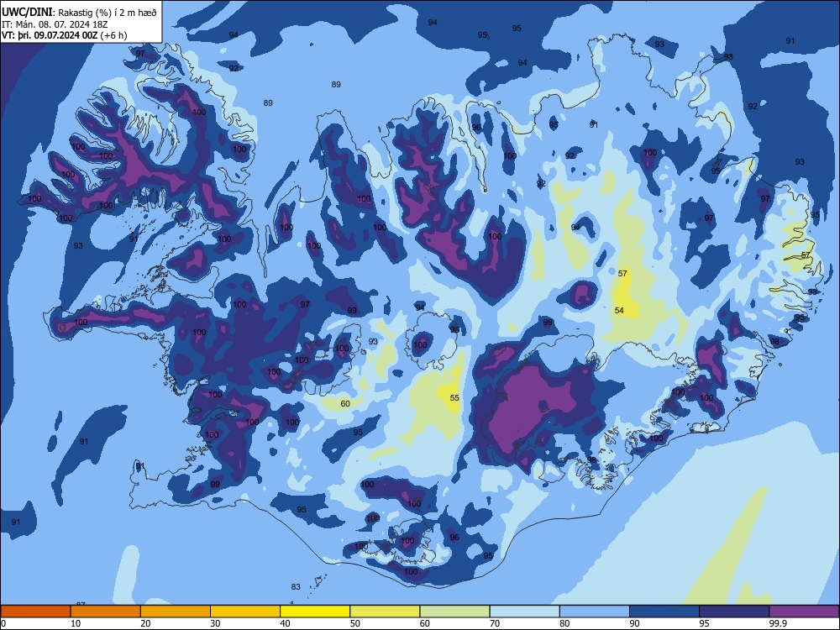Screen dimensions: 840x630
Task: Click the '83' value over the sea
Action: click(296, 587)
